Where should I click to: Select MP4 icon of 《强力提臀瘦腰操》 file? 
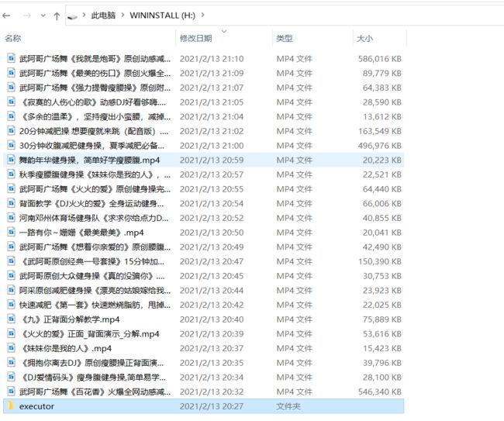12,87
